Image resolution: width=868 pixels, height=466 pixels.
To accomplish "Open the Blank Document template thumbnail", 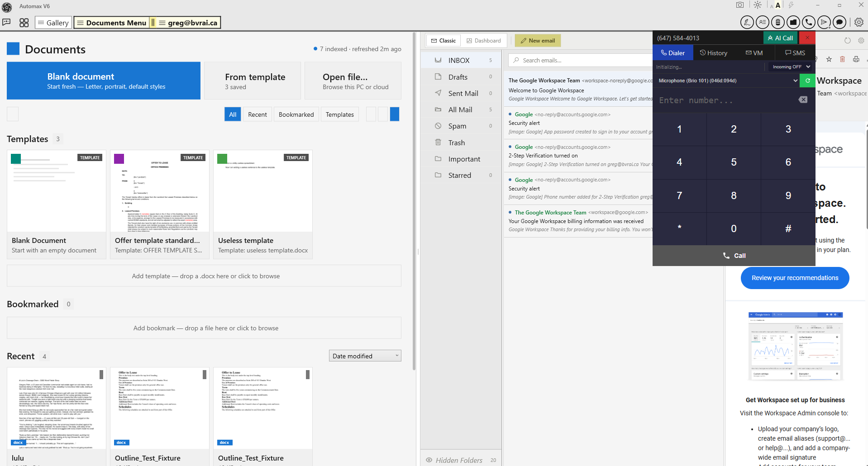I will coord(57,204).
